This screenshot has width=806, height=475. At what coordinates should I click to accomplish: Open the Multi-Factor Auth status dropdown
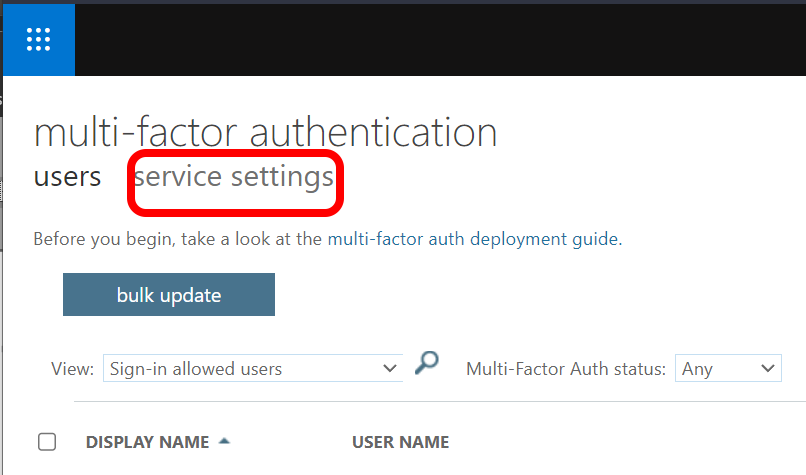727,369
